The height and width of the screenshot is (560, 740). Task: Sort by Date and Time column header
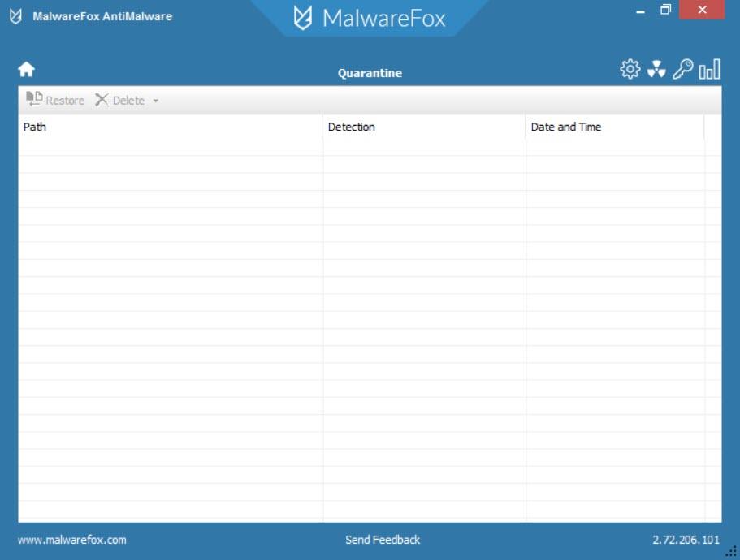(x=615, y=127)
